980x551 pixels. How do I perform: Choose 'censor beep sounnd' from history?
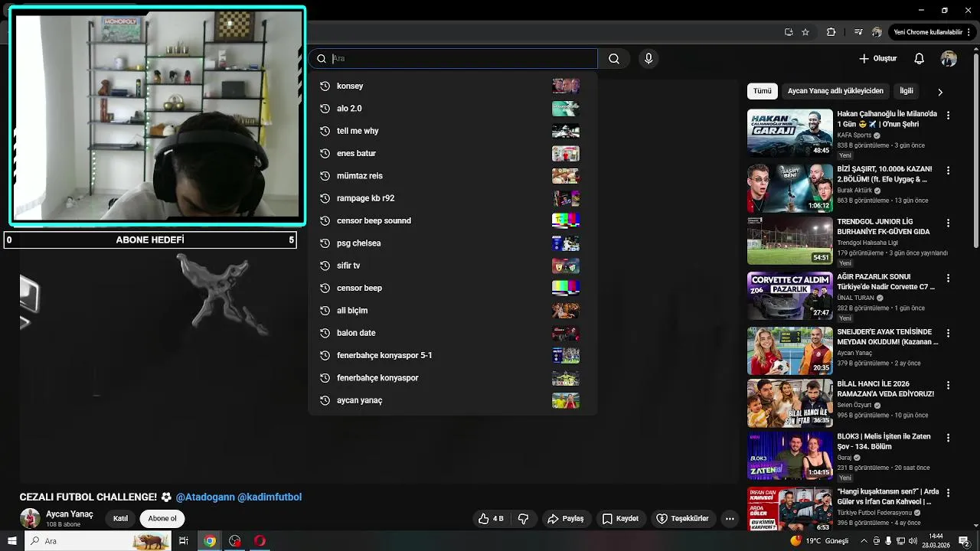coord(452,220)
